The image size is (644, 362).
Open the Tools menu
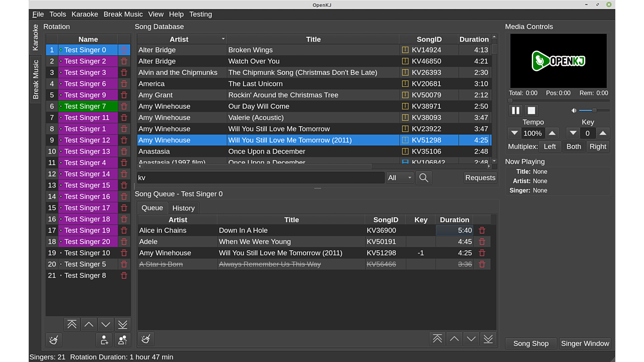tap(58, 14)
